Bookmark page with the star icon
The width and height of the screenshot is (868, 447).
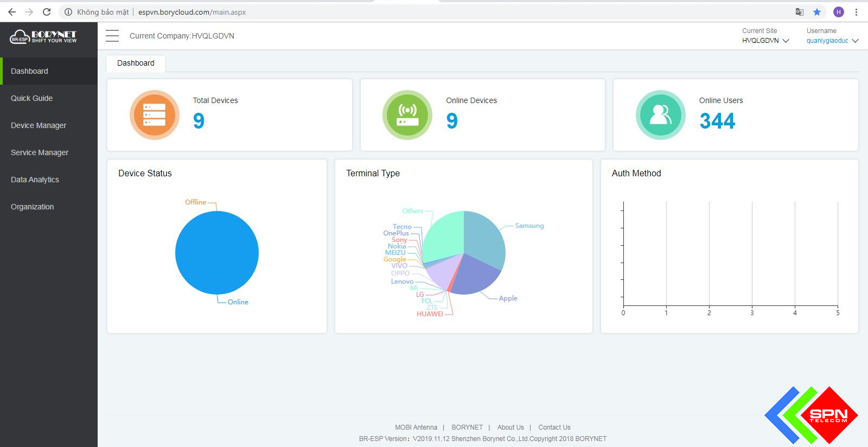[817, 12]
